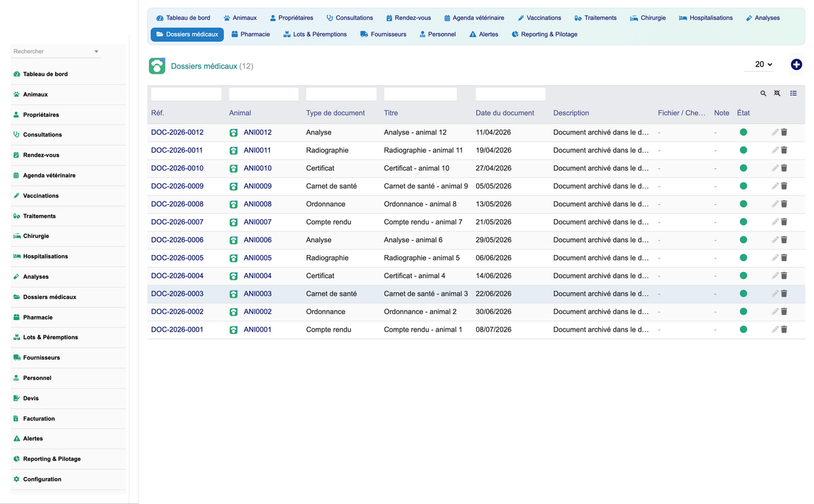
Task: Delete DOC-2026-0002 with trash icon
Action: [x=784, y=312]
